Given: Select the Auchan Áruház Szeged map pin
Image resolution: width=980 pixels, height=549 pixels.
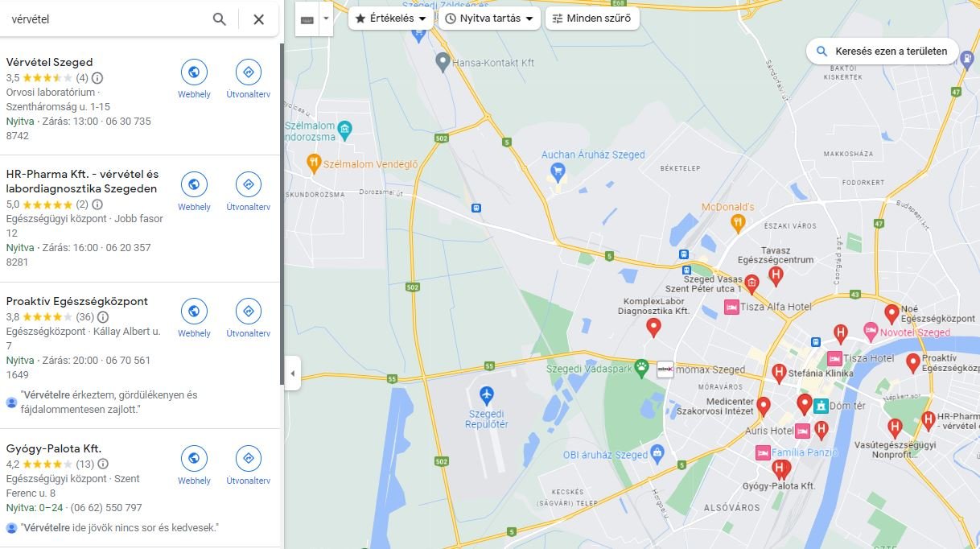Looking at the screenshot, I should click(x=557, y=171).
